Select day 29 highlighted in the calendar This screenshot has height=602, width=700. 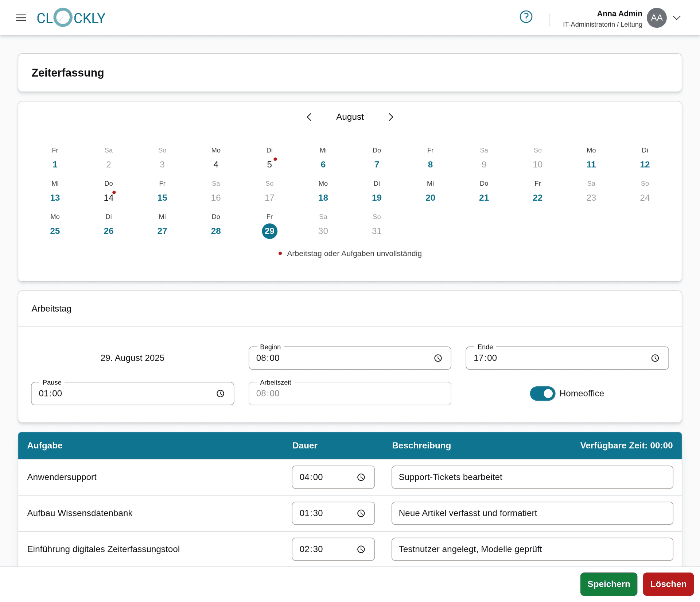pos(270,231)
